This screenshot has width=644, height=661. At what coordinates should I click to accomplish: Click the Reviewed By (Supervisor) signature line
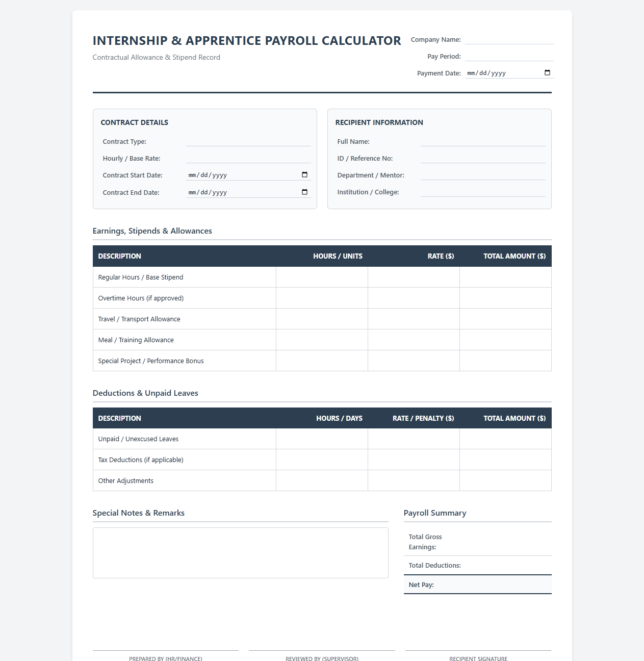(322, 650)
